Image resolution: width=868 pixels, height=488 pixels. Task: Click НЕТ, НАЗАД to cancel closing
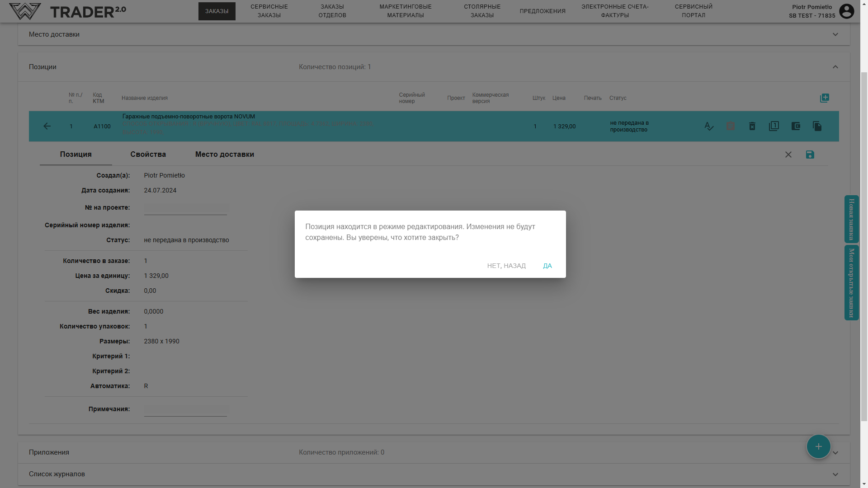pyautogui.click(x=506, y=266)
